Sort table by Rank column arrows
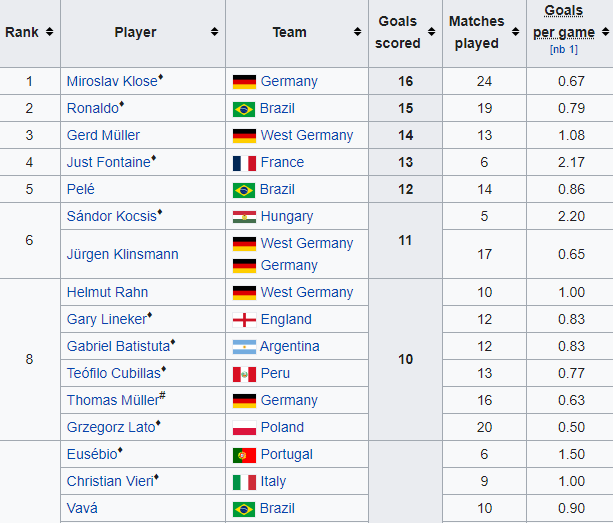The width and height of the screenshot is (613, 523). pyautogui.click(x=49, y=32)
